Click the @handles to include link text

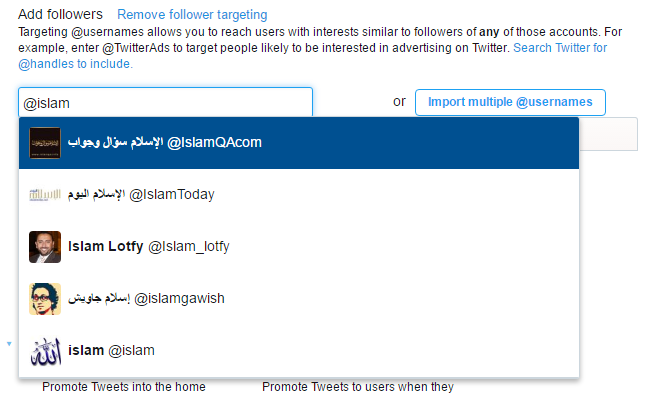click(75, 64)
